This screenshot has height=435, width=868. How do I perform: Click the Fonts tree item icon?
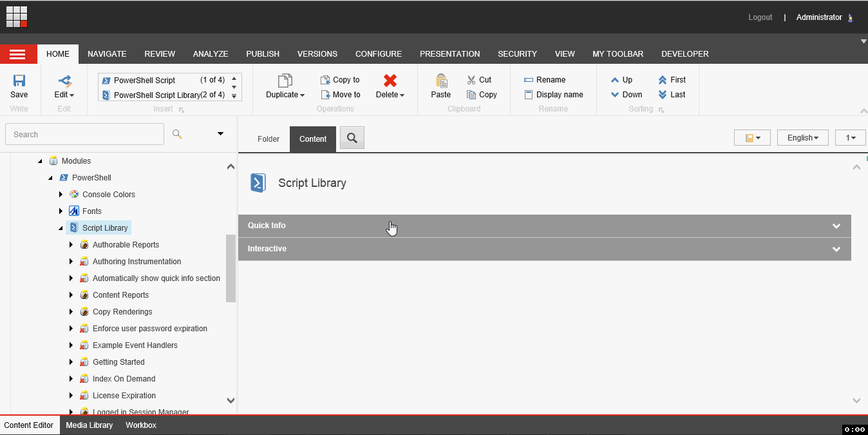[x=74, y=211]
